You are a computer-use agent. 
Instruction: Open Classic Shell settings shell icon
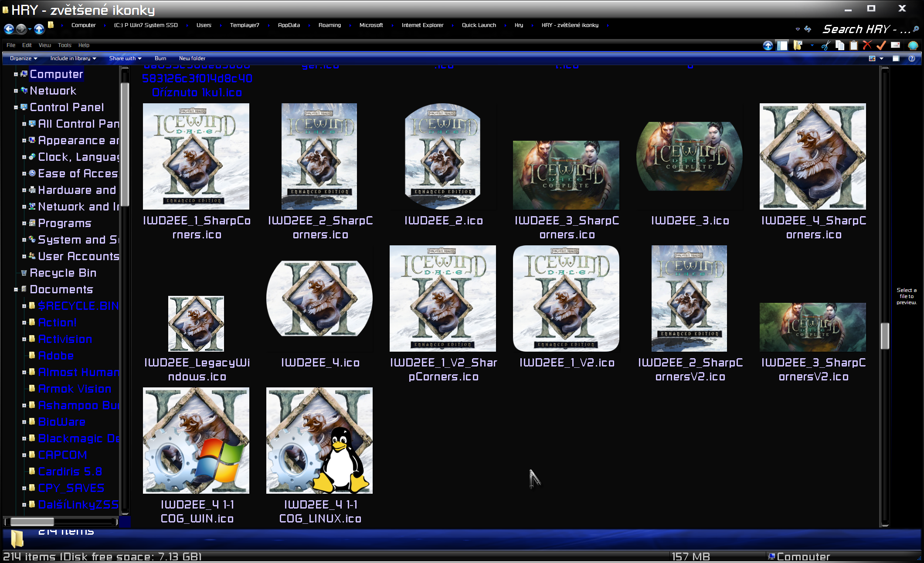coord(913,45)
